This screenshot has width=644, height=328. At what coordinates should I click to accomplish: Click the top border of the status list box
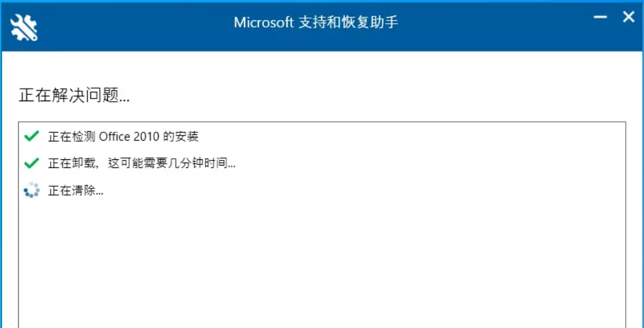tap(322, 122)
